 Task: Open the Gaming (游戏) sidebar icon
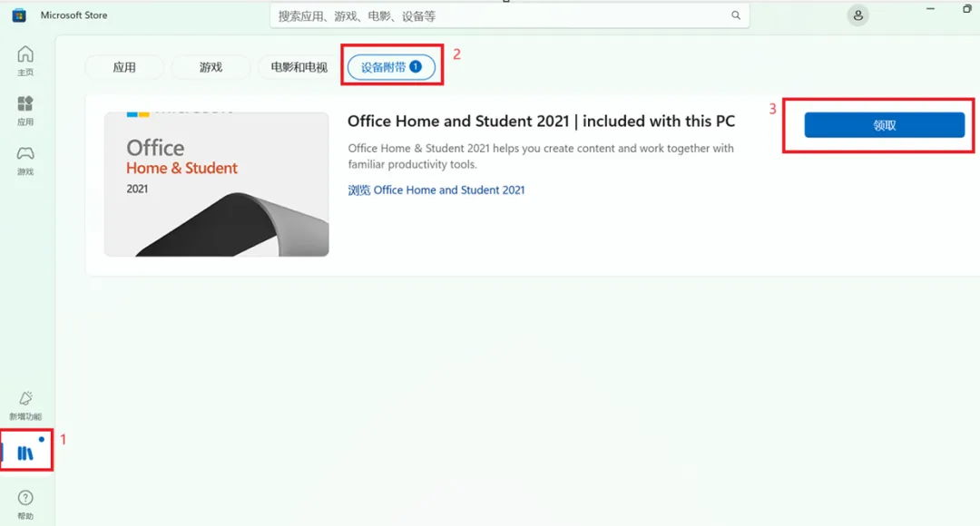(x=25, y=161)
